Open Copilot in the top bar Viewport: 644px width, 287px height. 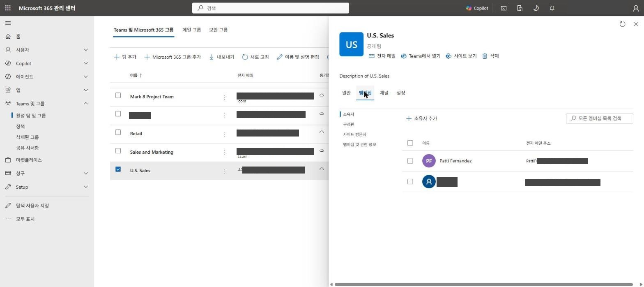pyautogui.click(x=477, y=8)
